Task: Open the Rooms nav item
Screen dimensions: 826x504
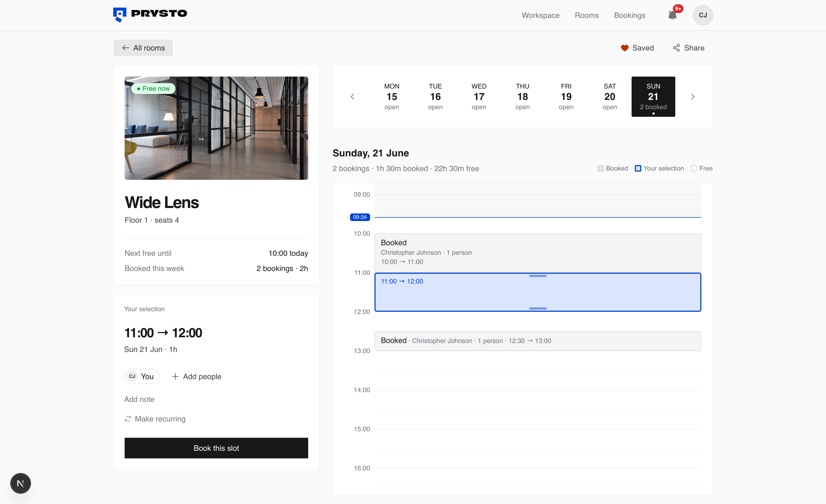Action: tap(587, 15)
